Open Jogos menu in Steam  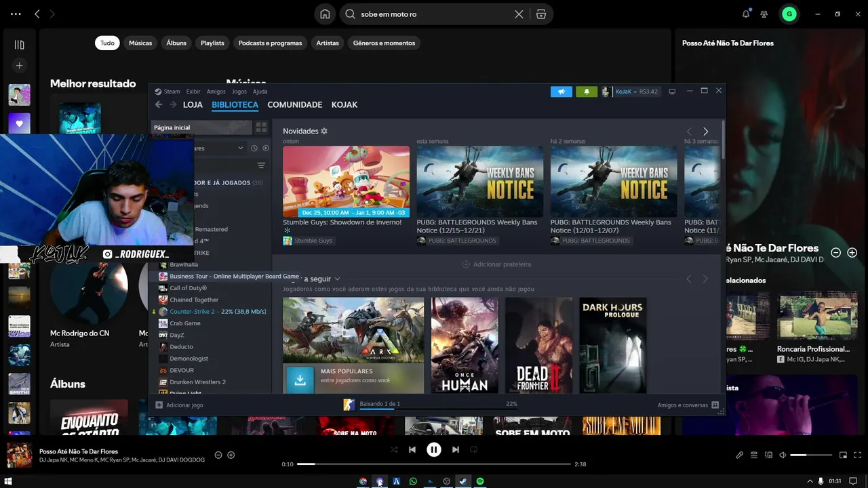pos(239,91)
